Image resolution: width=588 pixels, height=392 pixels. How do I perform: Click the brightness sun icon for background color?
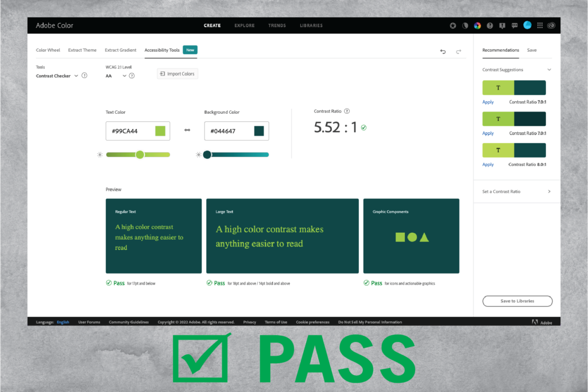click(x=198, y=155)
